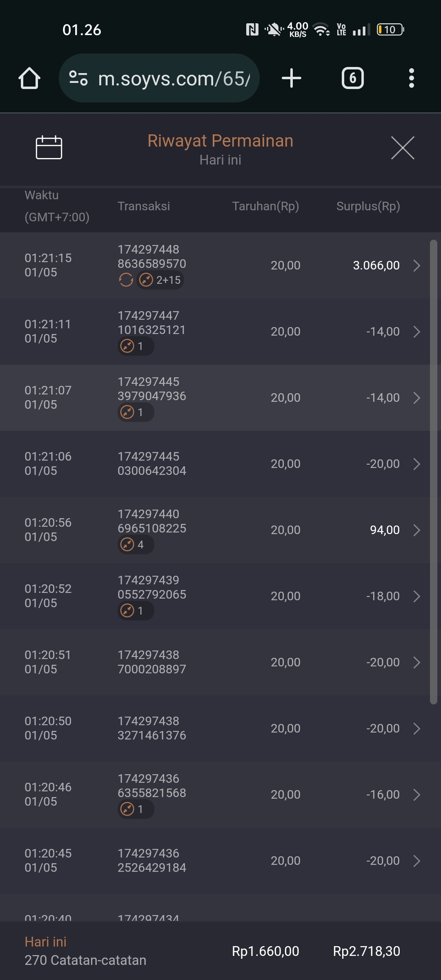Expand the -18,00 surplus record chevron
Screen dimensions: 441x980
pos(416,596)
